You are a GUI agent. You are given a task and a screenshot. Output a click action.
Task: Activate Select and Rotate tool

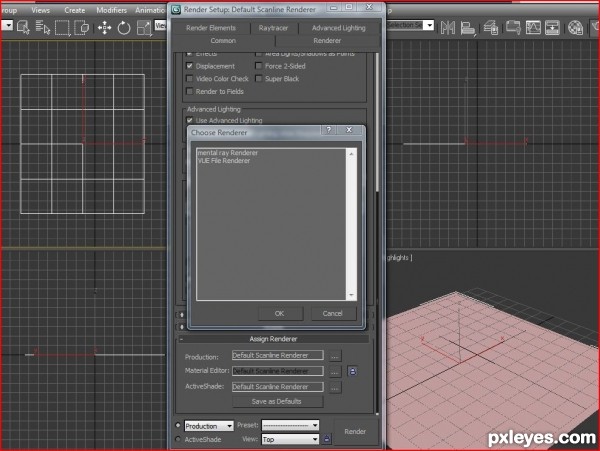pyautogui.click(x=124, y=28)
